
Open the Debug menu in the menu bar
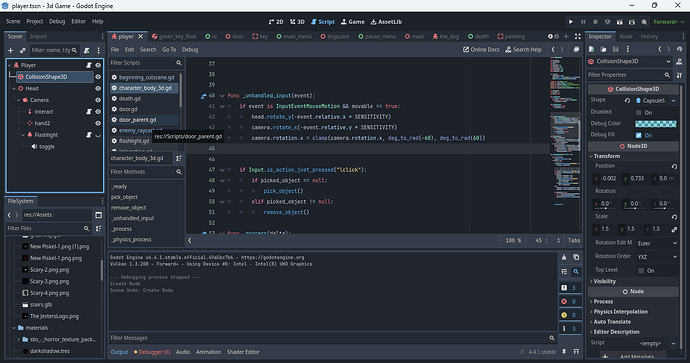point(57,22)
